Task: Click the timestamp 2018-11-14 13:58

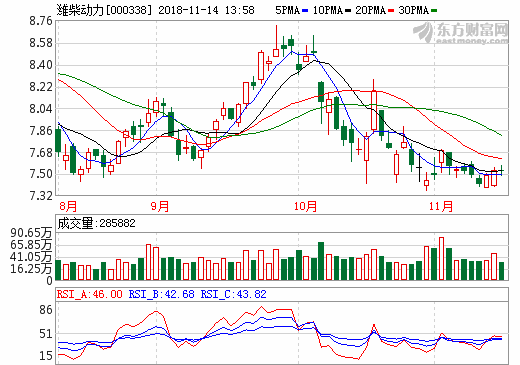Action: coord(206,10)
